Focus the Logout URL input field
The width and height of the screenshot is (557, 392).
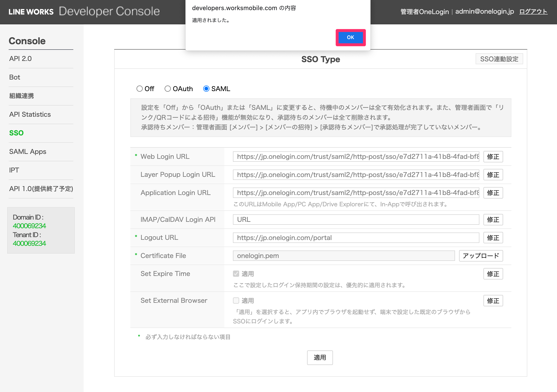(x=356, y=238)
